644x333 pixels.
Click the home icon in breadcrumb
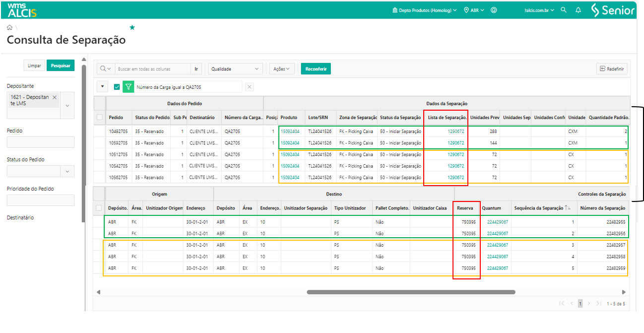point(9,28)
